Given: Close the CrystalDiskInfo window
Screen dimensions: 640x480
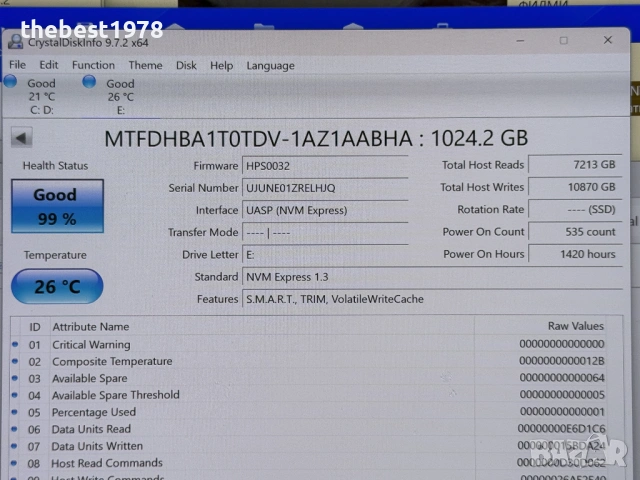Looking at the screenshot, I should 608,40.
